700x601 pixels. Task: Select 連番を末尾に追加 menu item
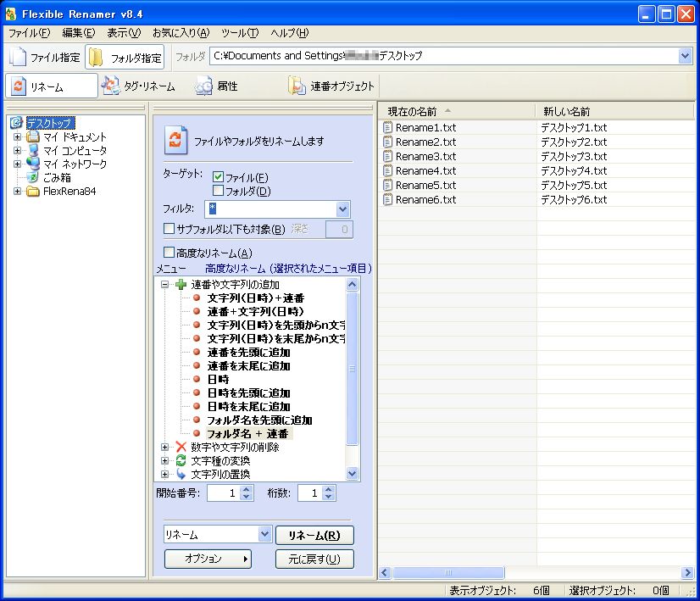248,365
